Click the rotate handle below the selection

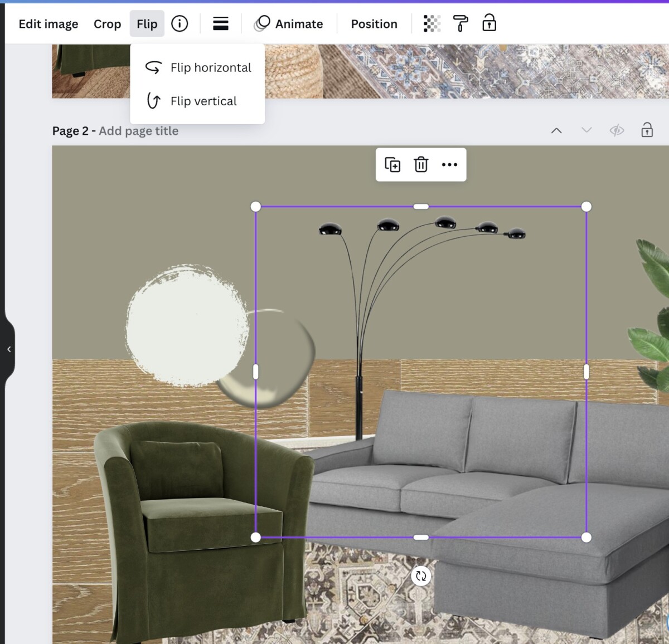pos(421,577)
